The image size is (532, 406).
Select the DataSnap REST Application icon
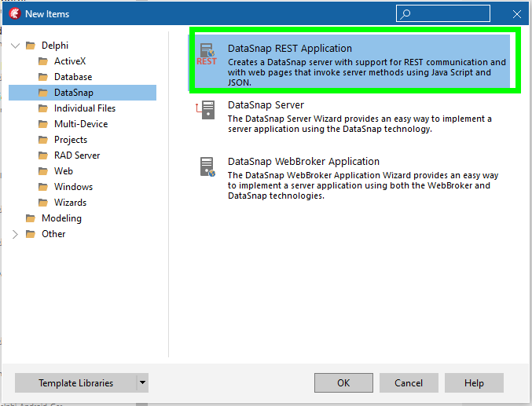click(x=207, y=54)
